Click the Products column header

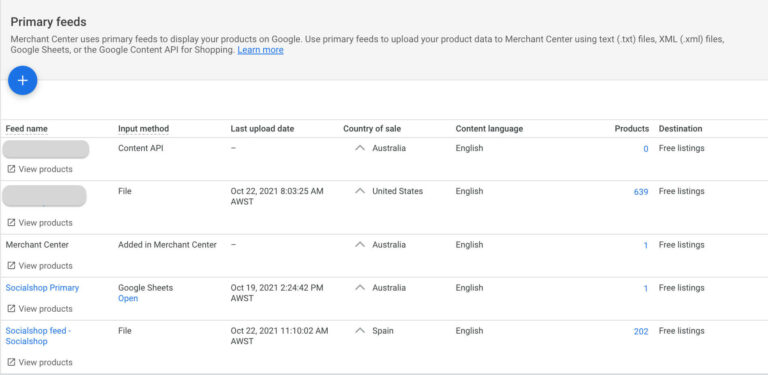coord(632,129)
